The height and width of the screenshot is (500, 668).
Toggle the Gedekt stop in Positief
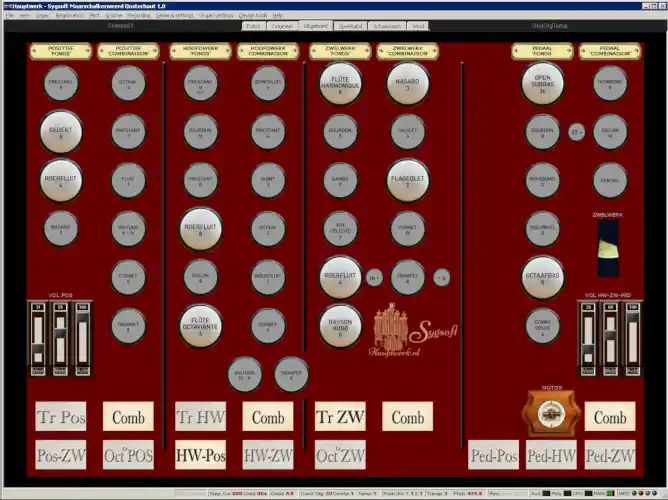(61, 131)
